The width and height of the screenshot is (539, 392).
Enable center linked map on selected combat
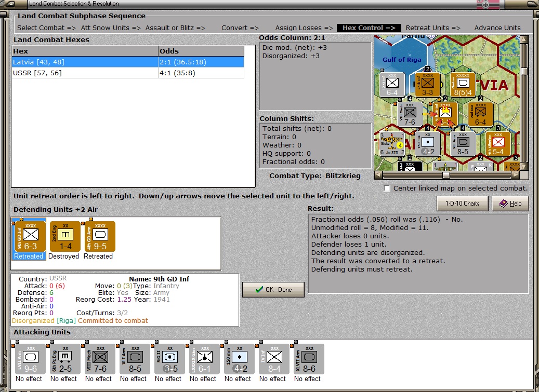387,188
